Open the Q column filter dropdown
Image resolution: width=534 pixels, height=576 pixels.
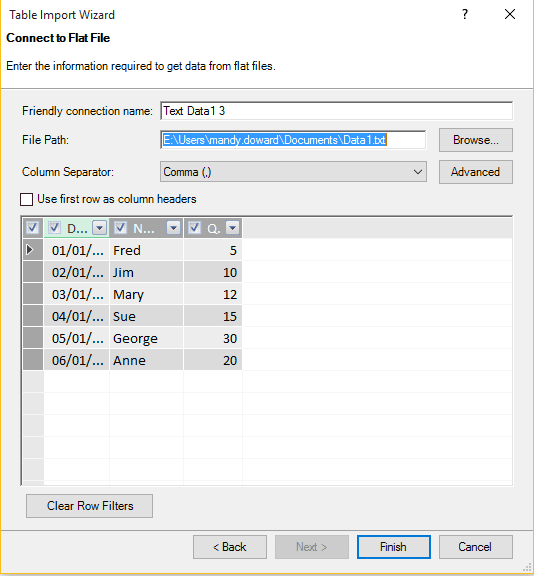(232, 228)
